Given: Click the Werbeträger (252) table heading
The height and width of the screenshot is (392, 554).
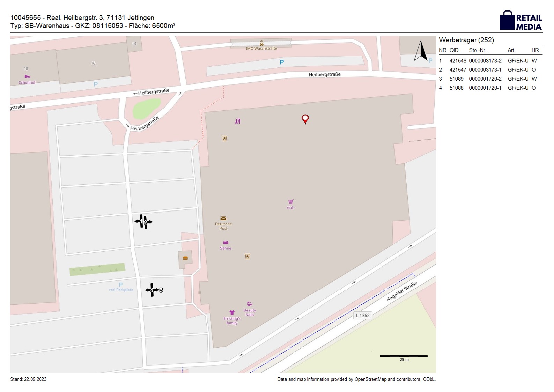Looking at the screenshot, I should pos(466,40).
